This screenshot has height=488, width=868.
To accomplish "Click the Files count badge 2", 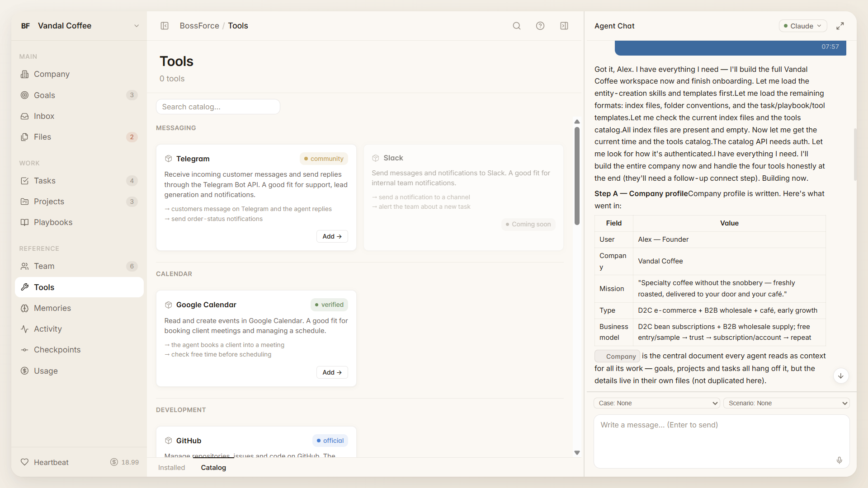I will (132, 137).
